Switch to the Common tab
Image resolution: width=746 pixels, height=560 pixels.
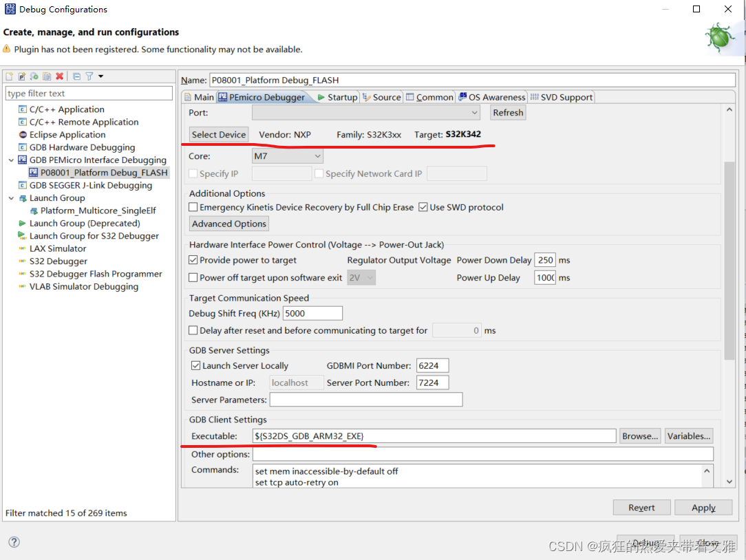tap(429, 97)
